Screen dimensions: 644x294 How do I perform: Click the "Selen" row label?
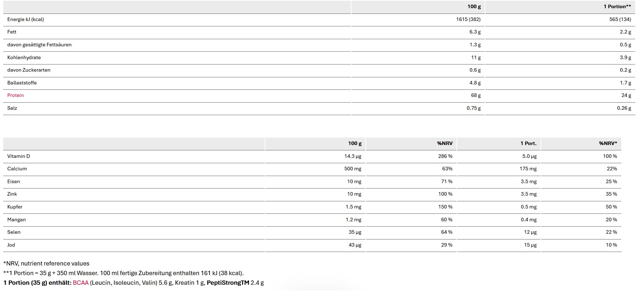pos(14,232)
